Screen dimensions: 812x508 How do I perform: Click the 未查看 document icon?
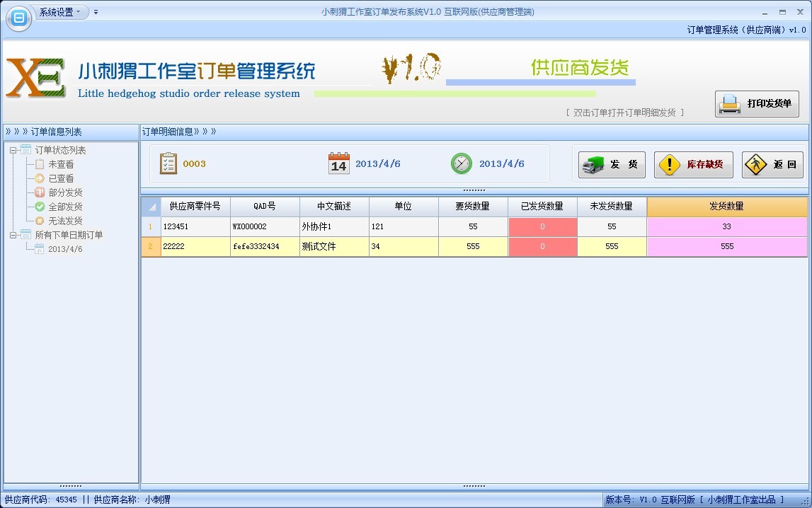[40, 165]
